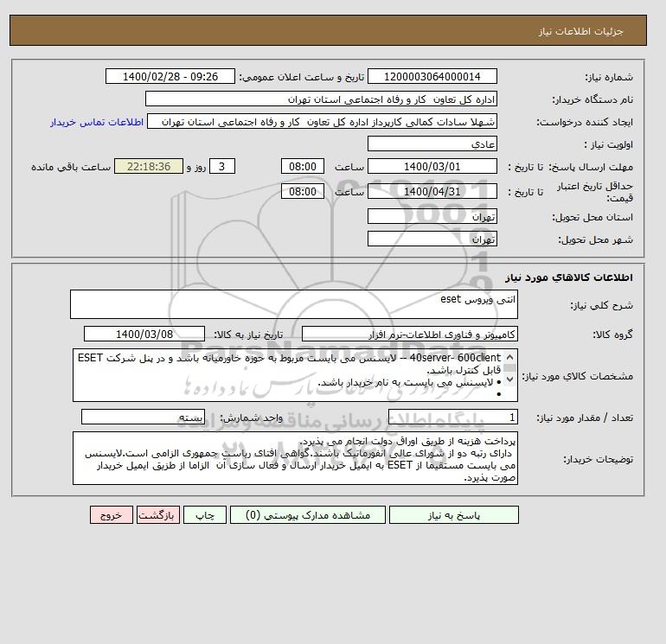
Task: Click the page header جزئیات اطلاعات نیاز
Action: [x=580, y=31]
